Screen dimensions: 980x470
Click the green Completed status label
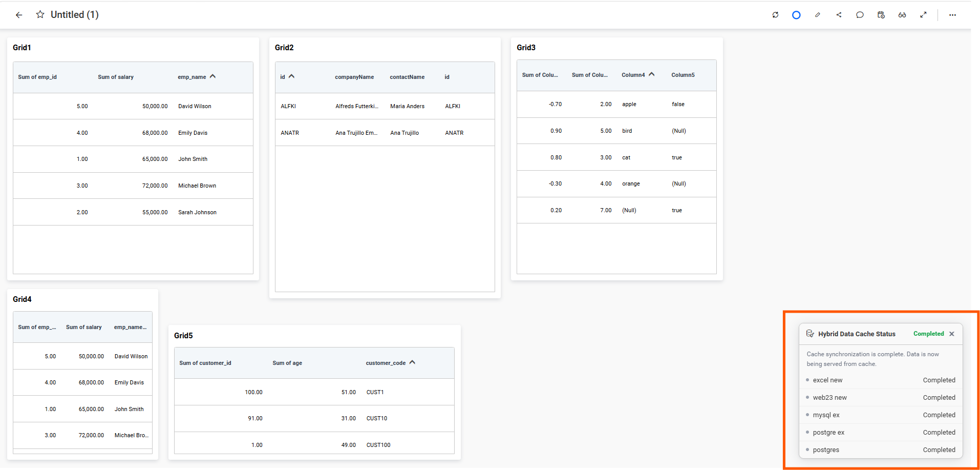[x=928, y=334]
